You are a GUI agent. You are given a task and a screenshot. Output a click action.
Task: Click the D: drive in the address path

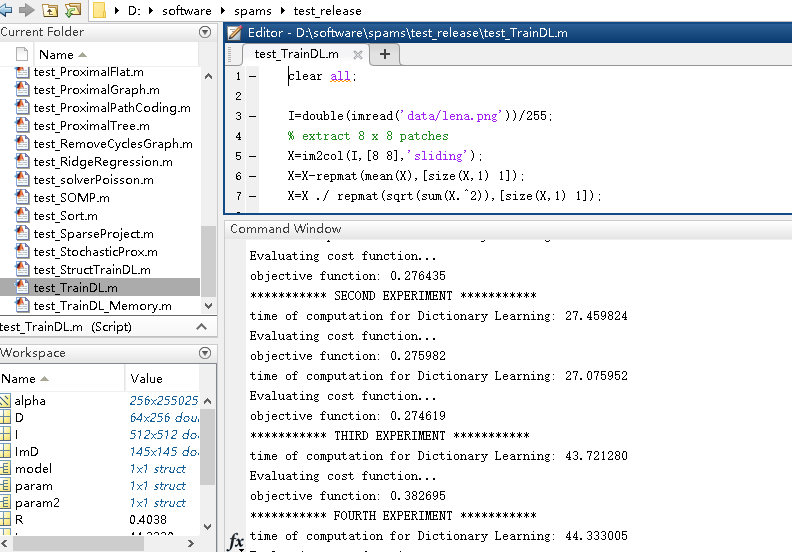[x=134, y=11]
